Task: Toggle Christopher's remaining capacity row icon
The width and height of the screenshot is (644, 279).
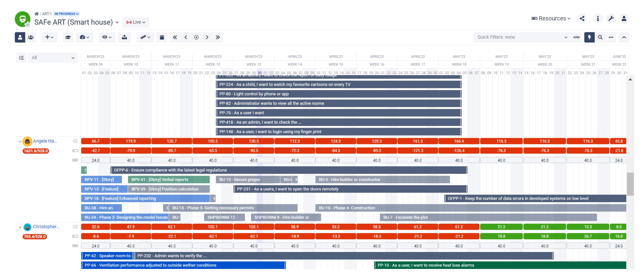Action: tap(75, 237)
